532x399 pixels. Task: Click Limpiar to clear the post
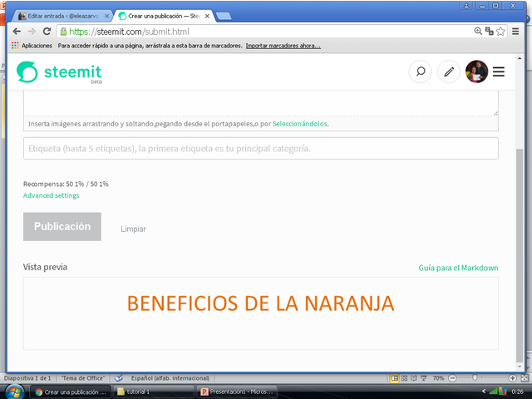point(133,229)
